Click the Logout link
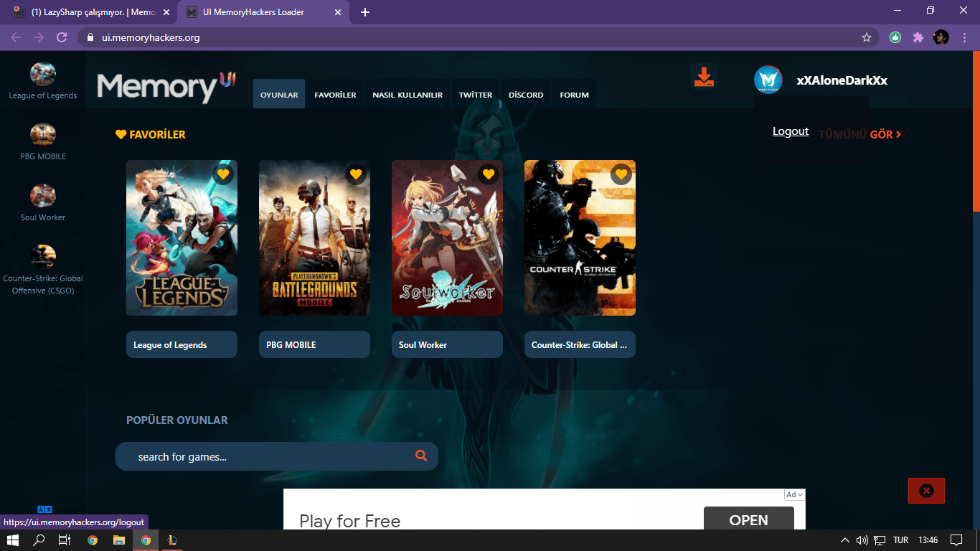Image resolution: width=980 pixels, height=551 pixels. [x=791, y=131]
